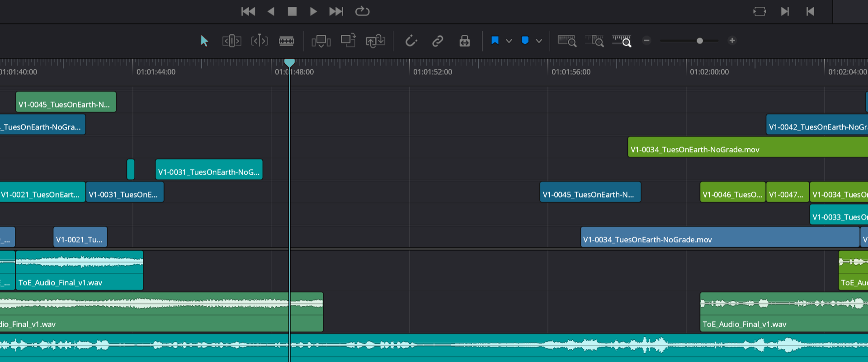Toggle position lock

465,41
